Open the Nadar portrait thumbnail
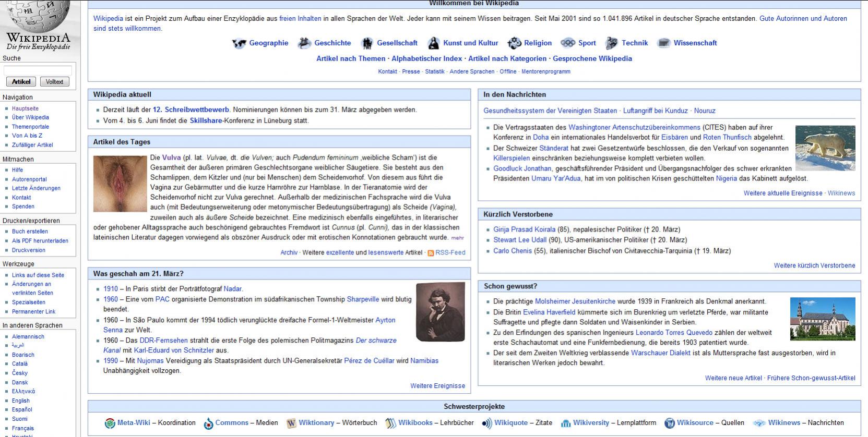Image resolution: width=868 pixels, height=437 pixels. coord(441,312)
